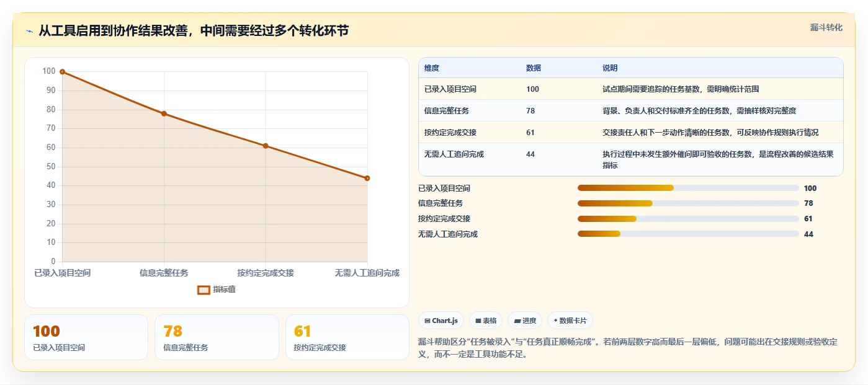Toggle the 指标值 legend swatch
868x385 pixels.
pos(204,290)
